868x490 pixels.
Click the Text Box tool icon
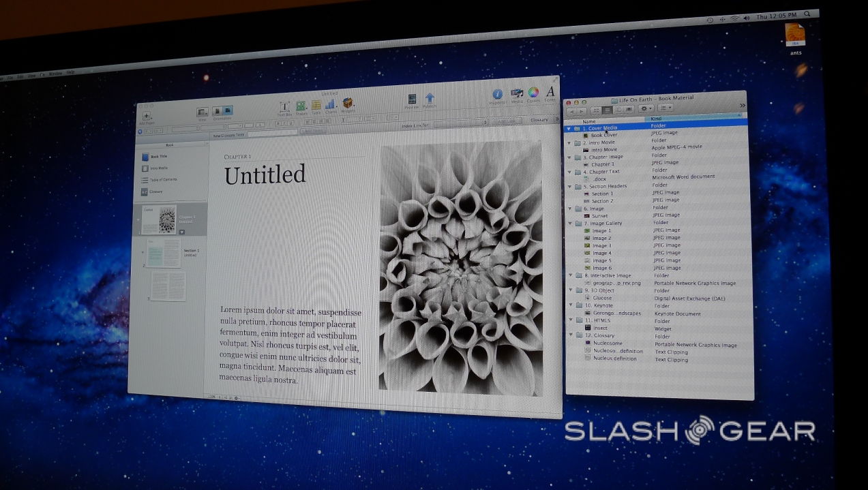point(285,107)
